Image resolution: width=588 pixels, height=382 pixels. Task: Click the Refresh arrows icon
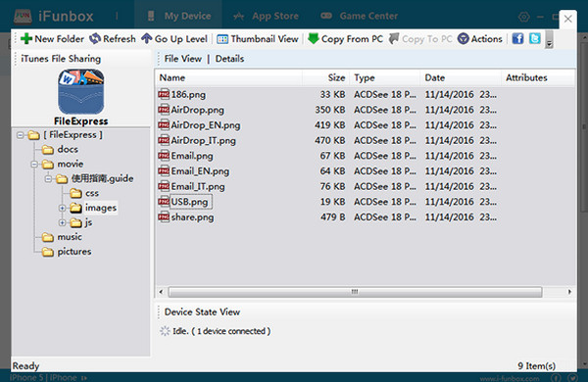click(x=95, y=38)
